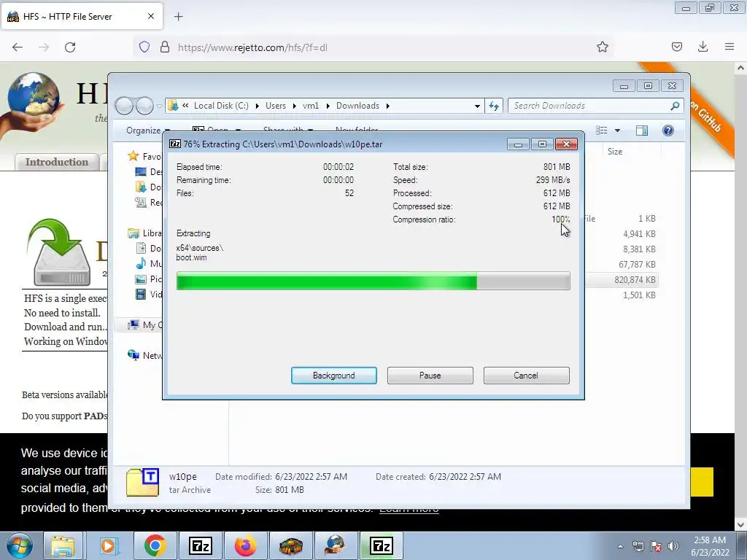Open Firefox Pocket save icon
747x560 pixels.
[x=676, y=47]
